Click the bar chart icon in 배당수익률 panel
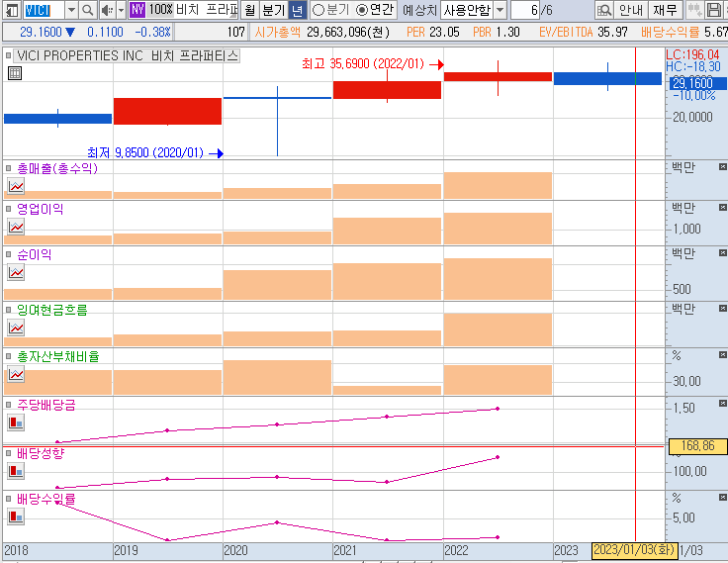This screenshot has width=728, height=563. (x=16, y=516)
